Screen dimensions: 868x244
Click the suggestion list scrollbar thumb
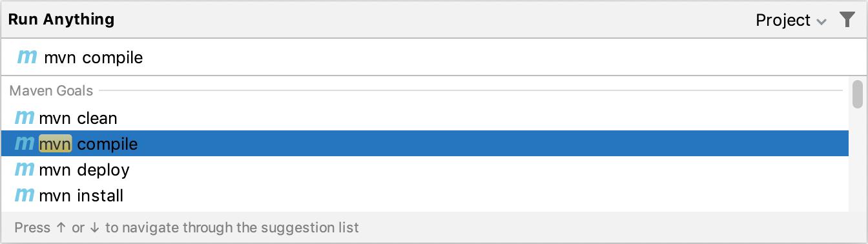[x=858, y=94]
